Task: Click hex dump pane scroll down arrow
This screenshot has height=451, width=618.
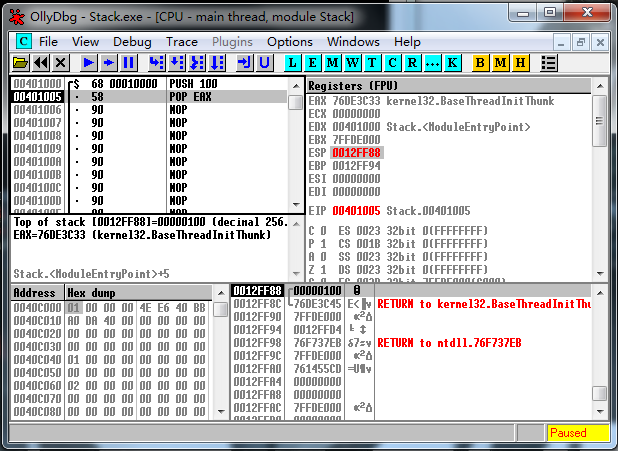Action: pyautogui.click(x=221, y=412)
